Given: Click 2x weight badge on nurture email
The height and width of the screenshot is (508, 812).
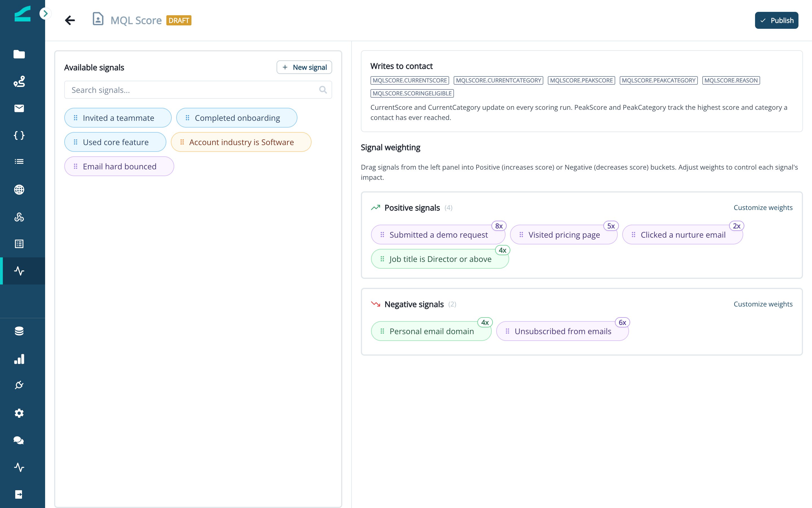Looking at the screenshot, I should click(x=736, y=226).
